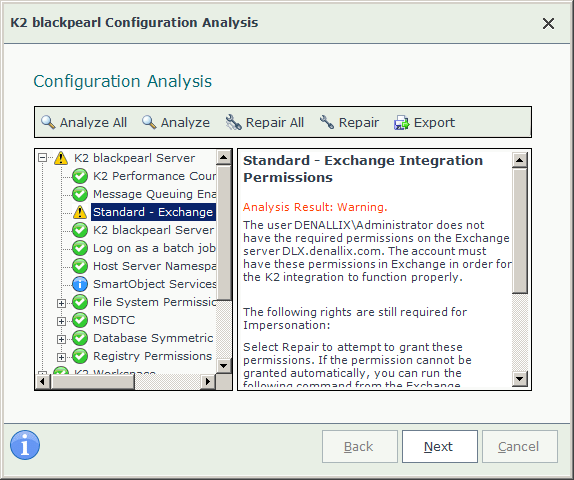
Task: Click the tree scroll down arrow
Action: (223, 365)
